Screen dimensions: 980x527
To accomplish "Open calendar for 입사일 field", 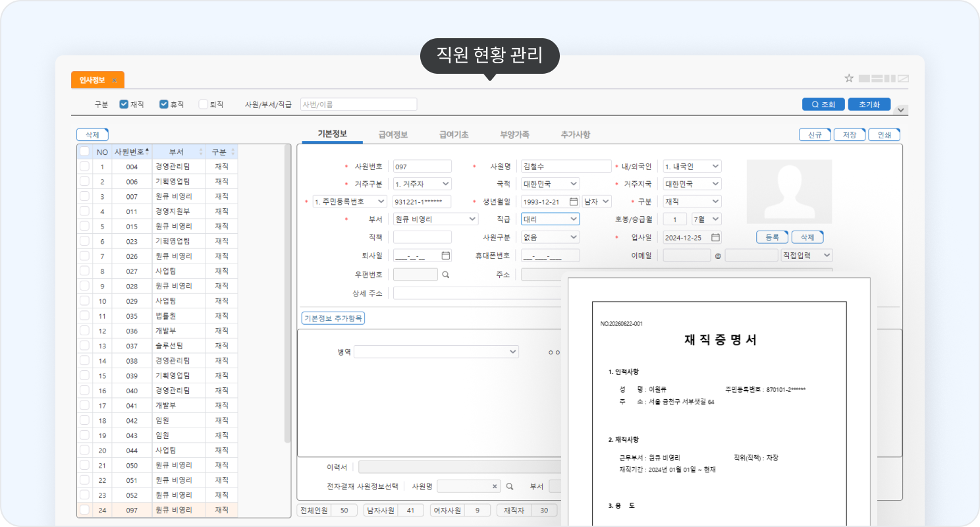I will coord(716,237).
